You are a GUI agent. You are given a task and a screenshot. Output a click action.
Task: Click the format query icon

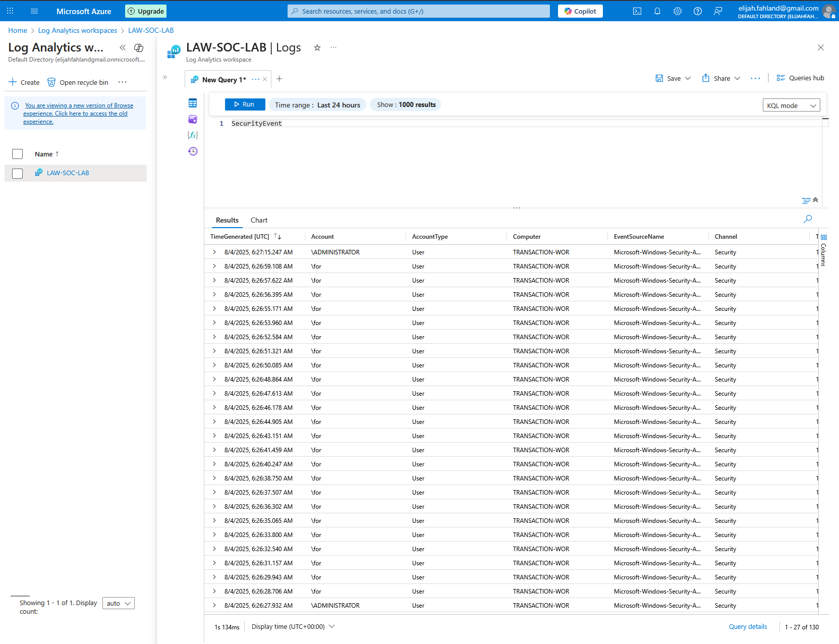click(806, 200)
